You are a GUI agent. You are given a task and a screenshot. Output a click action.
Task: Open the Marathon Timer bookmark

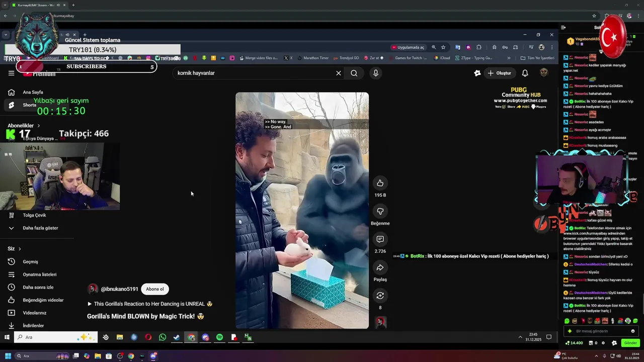313,58
